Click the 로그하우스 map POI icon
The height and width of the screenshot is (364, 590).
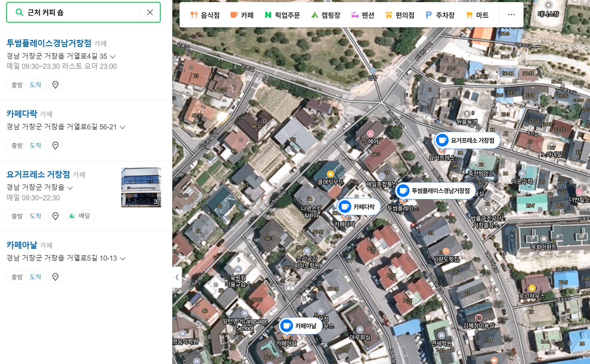click(x=532, y=288)
